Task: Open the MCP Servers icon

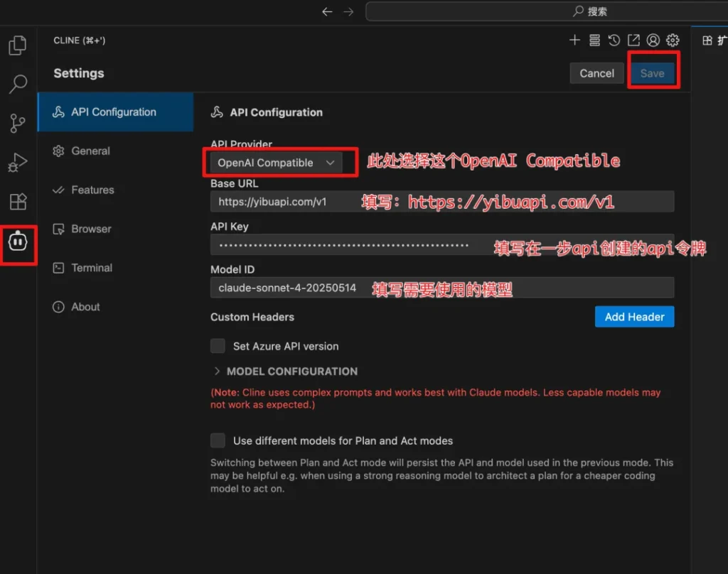Action: [x=594, y=40]
